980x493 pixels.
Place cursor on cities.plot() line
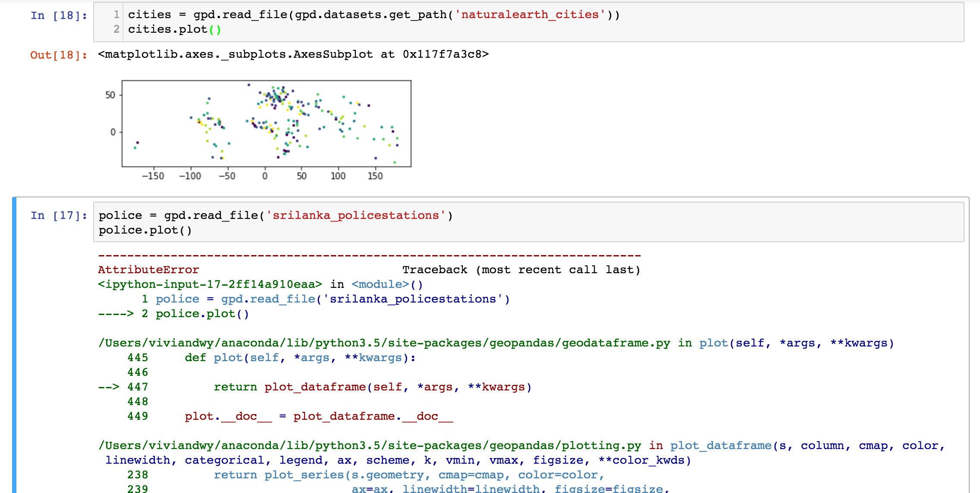pyautogui.click(x=174, y=29)
